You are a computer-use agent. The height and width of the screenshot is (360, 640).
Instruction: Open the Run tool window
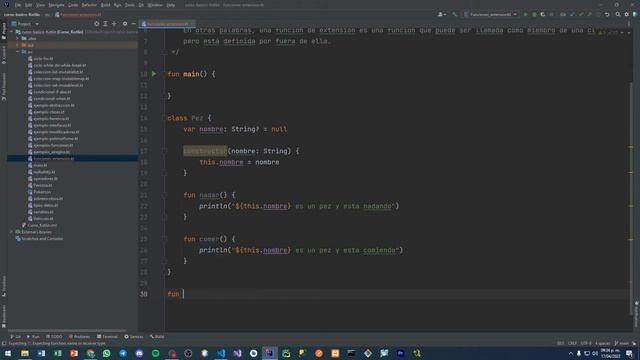pyautogui.click(x=33, y=337)
